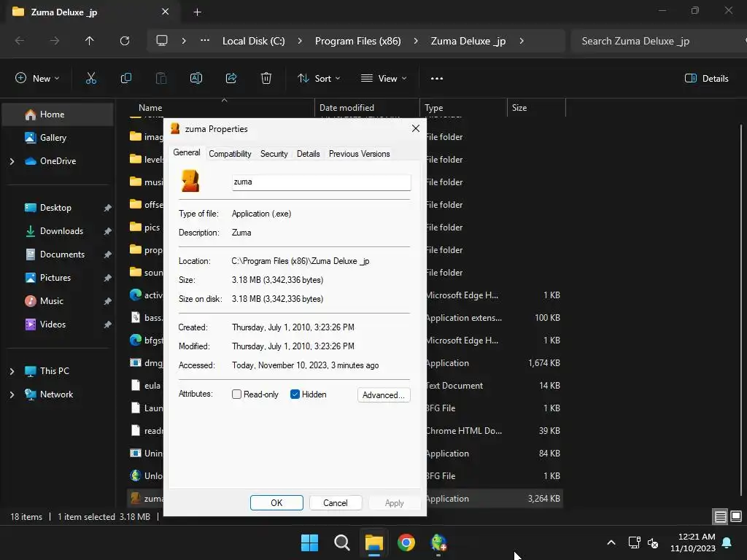The width and height of the screenshot is (747, 560).
Task: Click the Paste clipboard icon
Action: coord(161,79)
